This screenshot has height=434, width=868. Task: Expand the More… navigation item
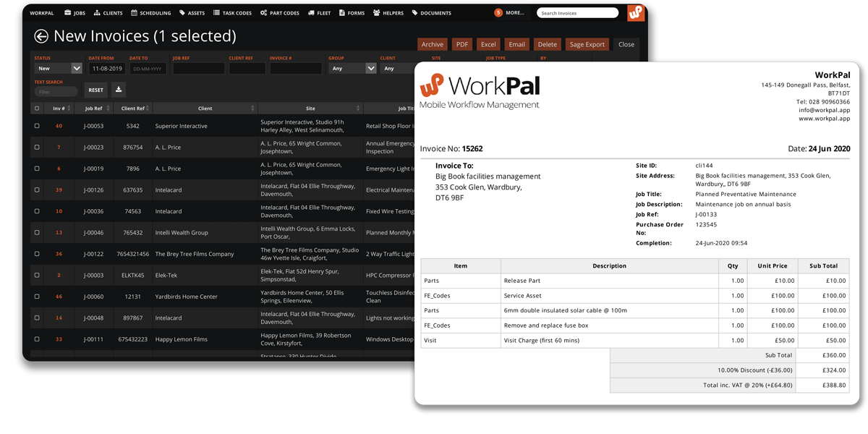(x=515, y=13)
